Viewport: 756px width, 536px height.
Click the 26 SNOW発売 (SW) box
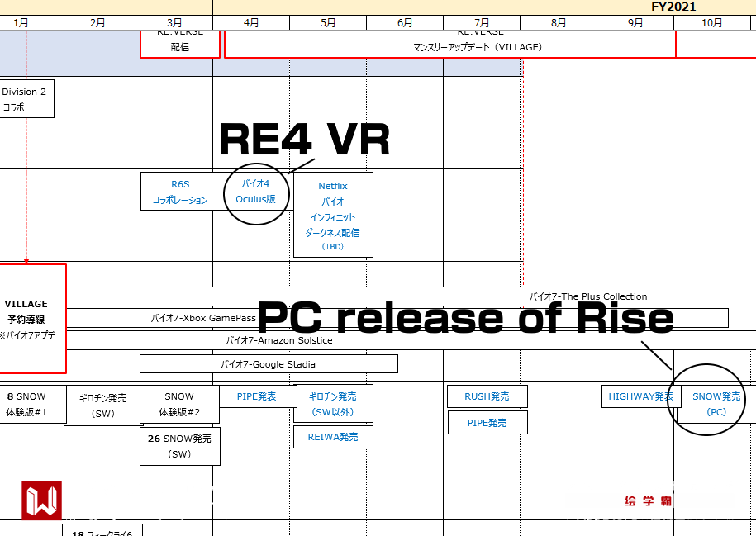tap(180, 446)
